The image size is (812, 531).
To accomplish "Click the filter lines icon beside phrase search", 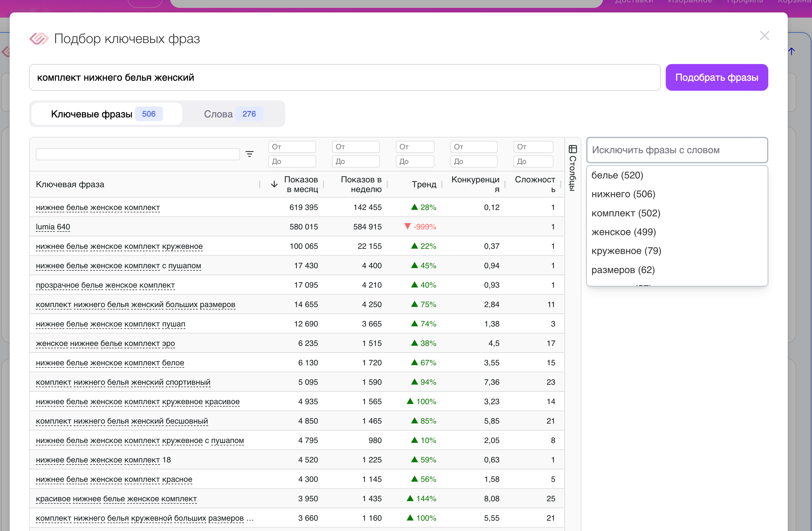I will tap(249, 154).
